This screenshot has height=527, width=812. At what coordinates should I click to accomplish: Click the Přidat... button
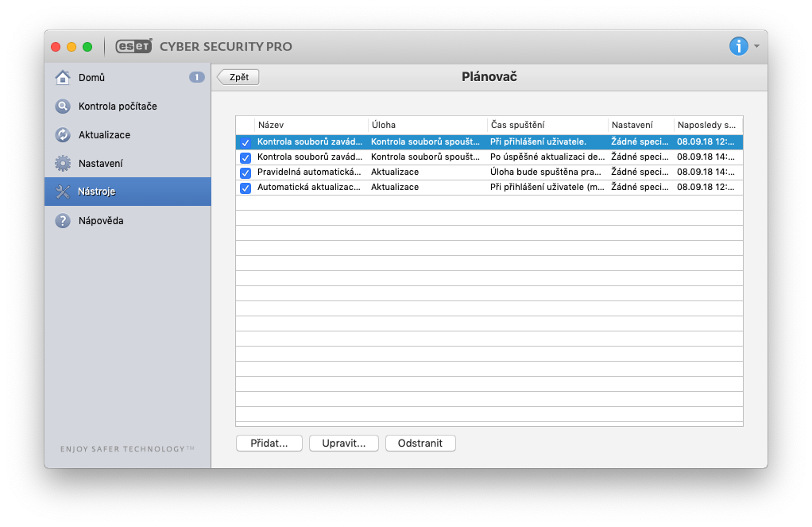(269, 443)
